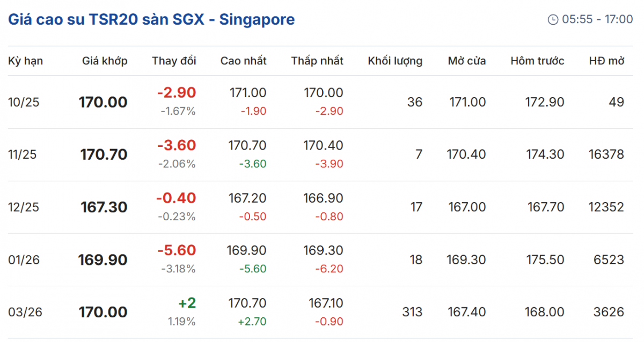Click the -5.60 change value

(176, 250)
